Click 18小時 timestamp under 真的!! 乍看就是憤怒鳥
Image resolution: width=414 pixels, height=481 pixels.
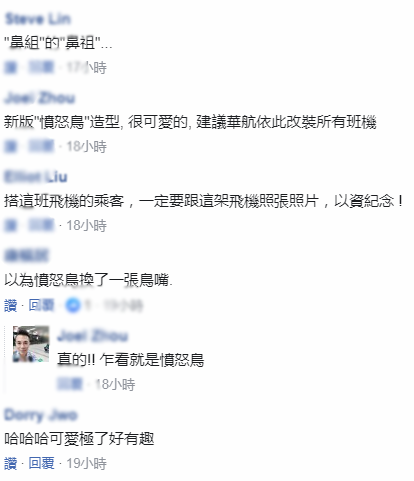tap(115, 384)
